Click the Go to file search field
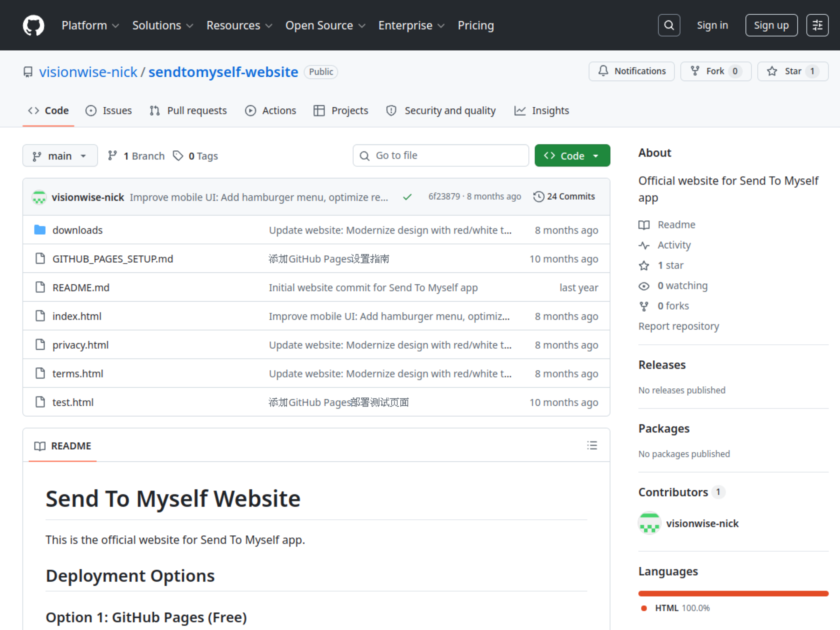This screenshot has width=840, height=630. 441,156
